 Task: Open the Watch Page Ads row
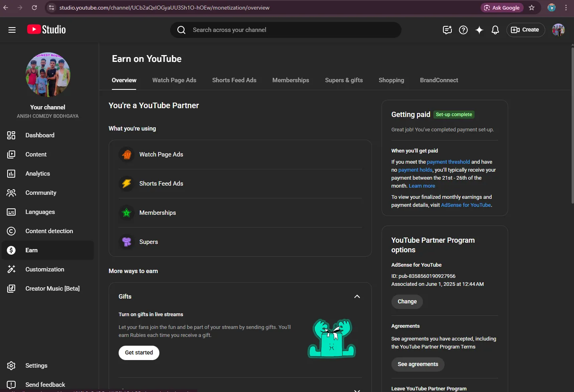(x=240, y=154)
